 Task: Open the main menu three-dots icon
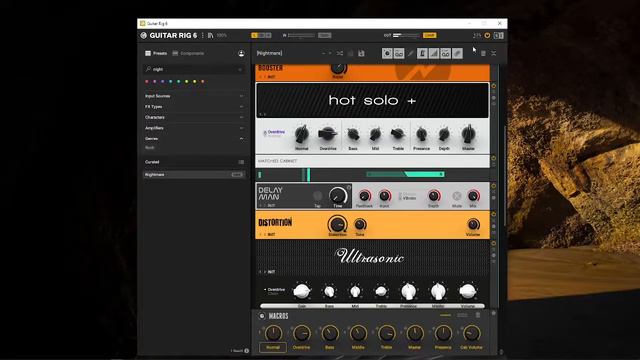coord(202,36)
